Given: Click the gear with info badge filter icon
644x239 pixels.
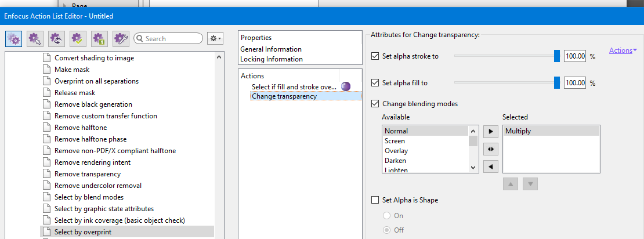Looking at the screenshot, I should coord(99,39).
